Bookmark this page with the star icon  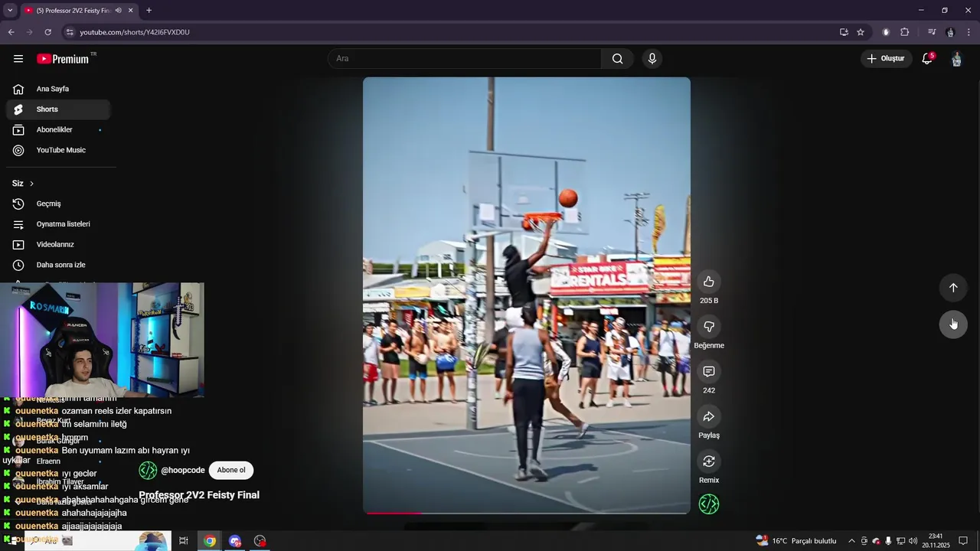(861, 32)
